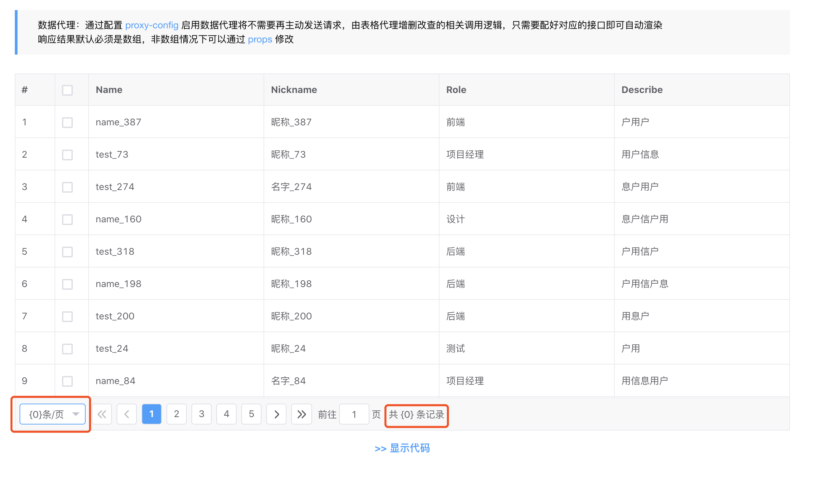Go to page 4

click(226, 414)
